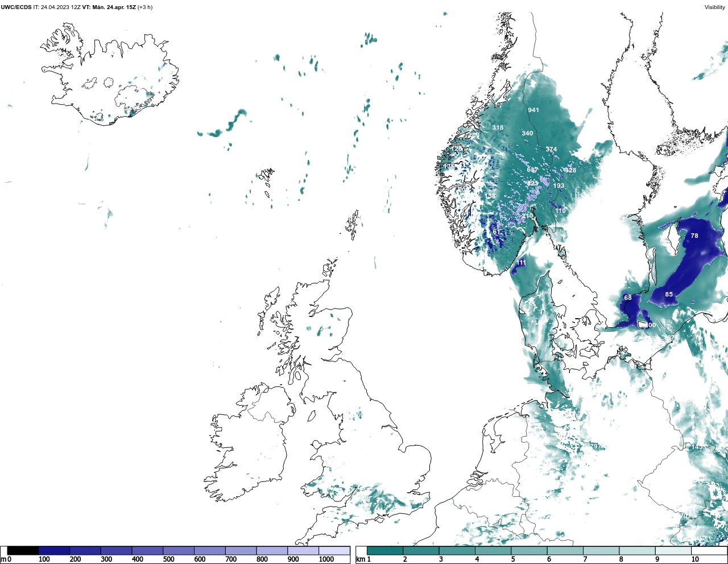Click the 'UWC/ECDS' header text
This screenshot has height=564, width=728.
16,7
